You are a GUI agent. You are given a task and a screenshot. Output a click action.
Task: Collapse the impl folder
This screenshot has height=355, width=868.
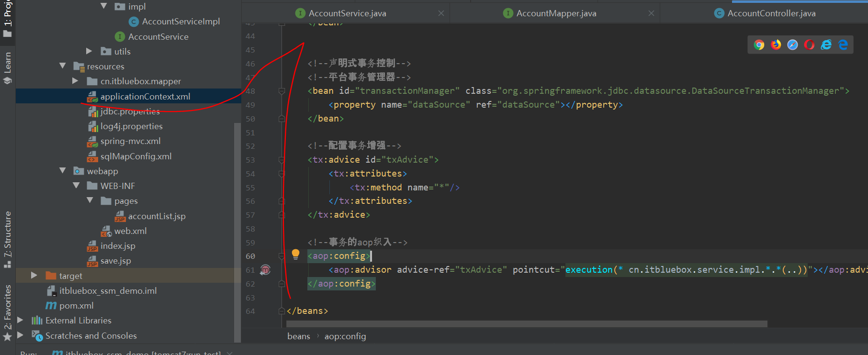[103, 6]
